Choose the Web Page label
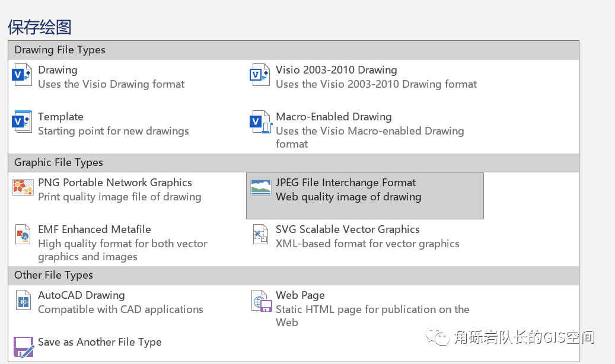The width and height of the screenshot is (615, 364). click(x=300, y=295)
